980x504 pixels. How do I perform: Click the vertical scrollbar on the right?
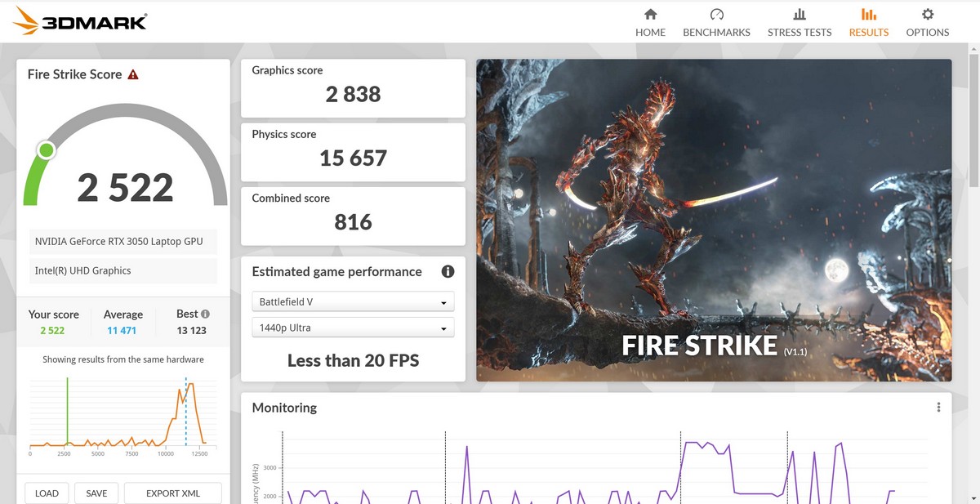[x=973, y=123]
